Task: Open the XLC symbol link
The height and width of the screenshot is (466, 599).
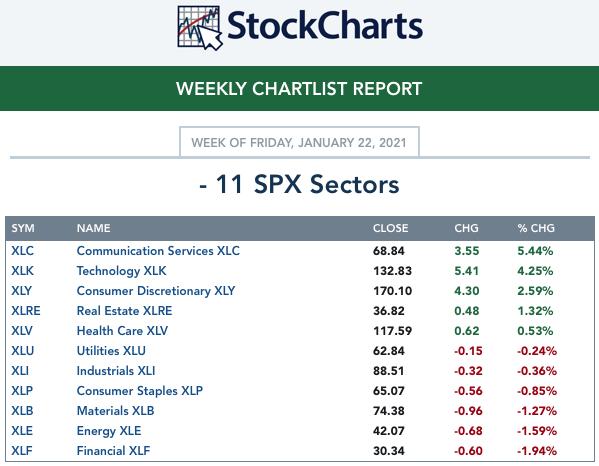Action: point(22,251)
